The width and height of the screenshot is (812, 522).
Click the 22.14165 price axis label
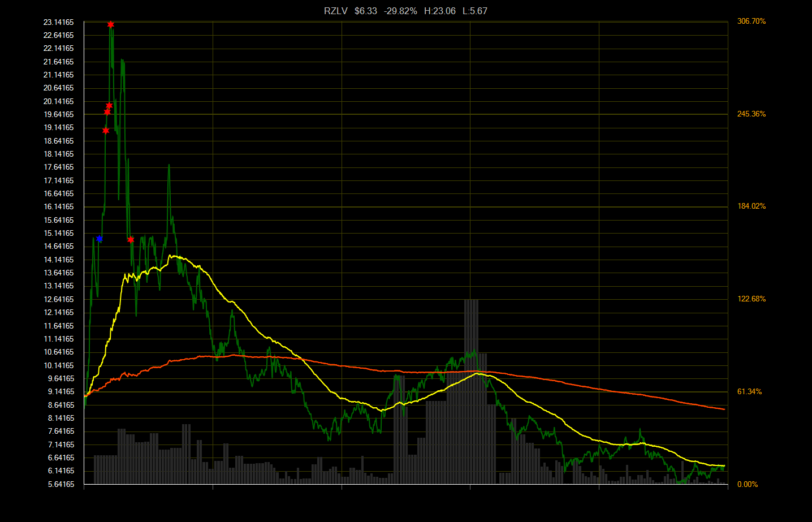pyautogui.click(x=59, y=48)
